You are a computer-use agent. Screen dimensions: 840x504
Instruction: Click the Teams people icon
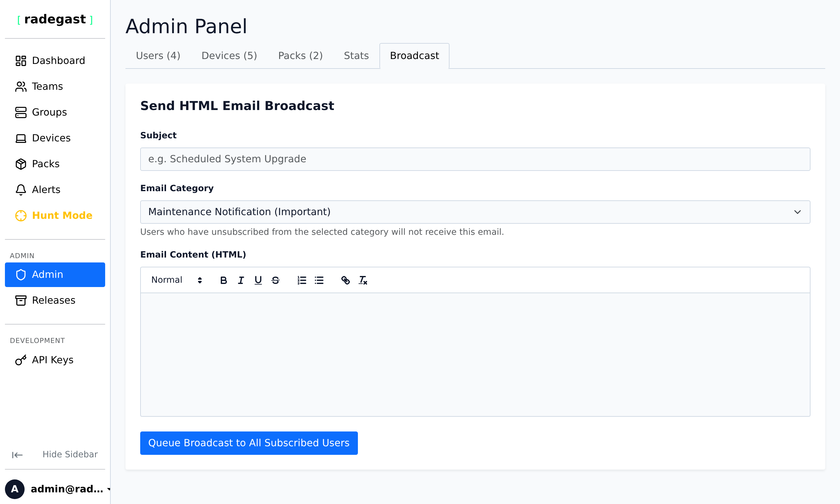coord(21,87)
